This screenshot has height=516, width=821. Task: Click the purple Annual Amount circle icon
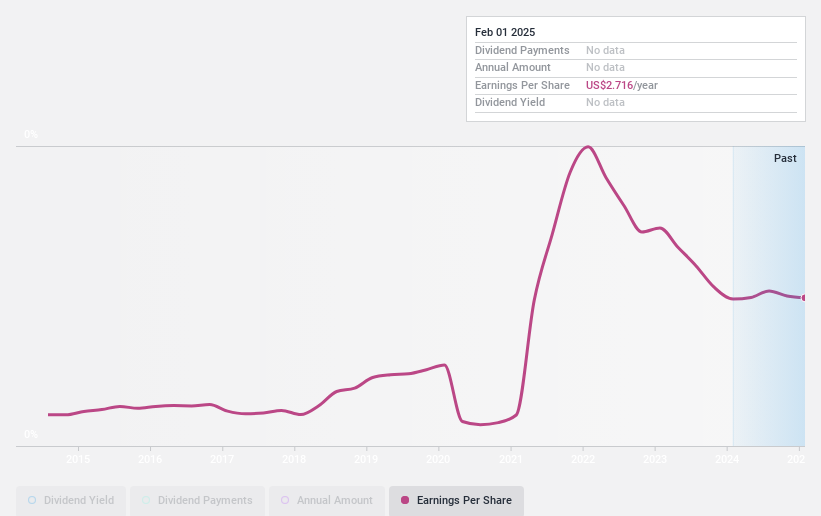coord(285,500)
